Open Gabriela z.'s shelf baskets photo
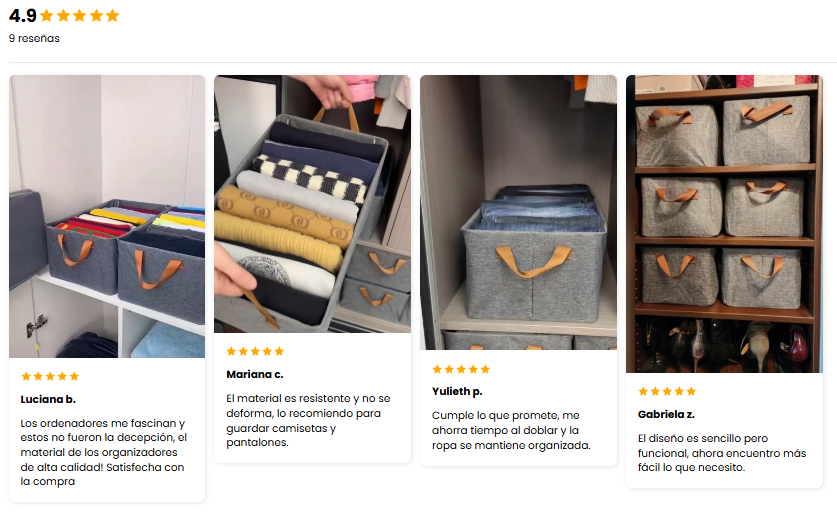 (x=724, y=224)
